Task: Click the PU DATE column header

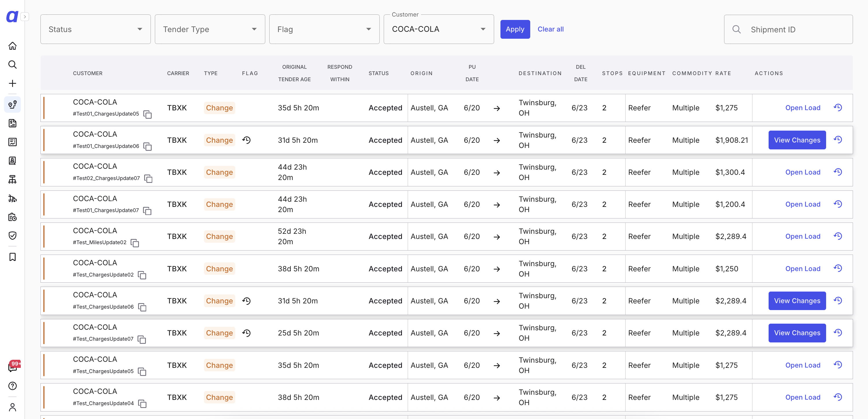Action: 472,73
